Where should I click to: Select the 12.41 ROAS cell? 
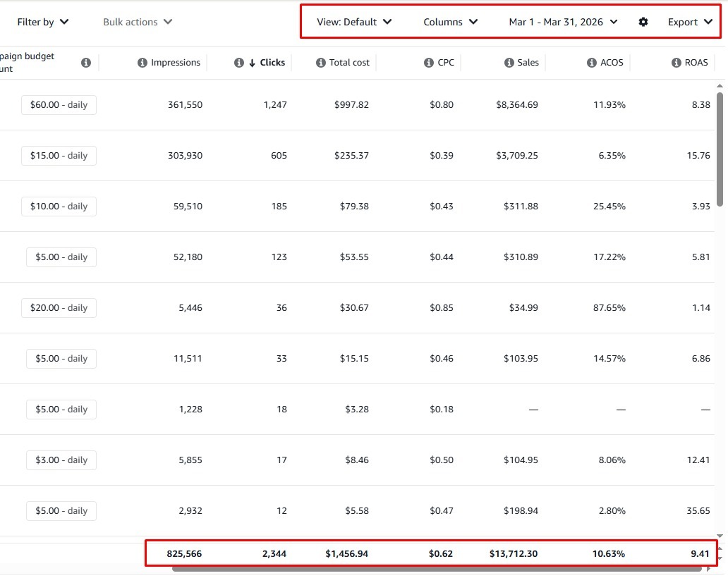699,460
